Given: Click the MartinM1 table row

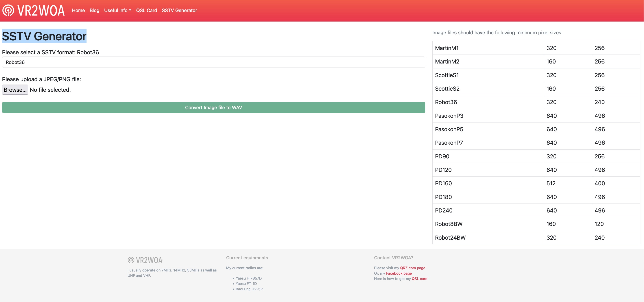Looking at the screenshot, I should pos(447,48).
